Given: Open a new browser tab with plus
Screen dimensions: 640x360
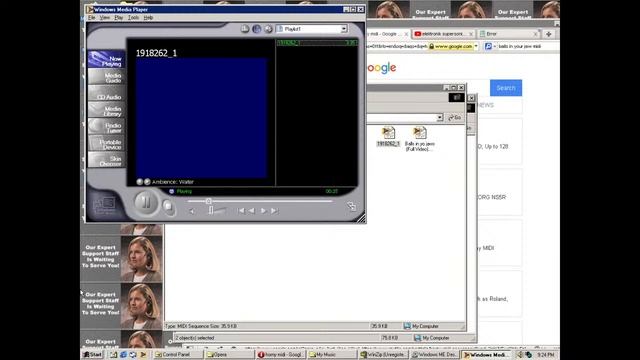Looking at the screenshot, I should (549, 34).
